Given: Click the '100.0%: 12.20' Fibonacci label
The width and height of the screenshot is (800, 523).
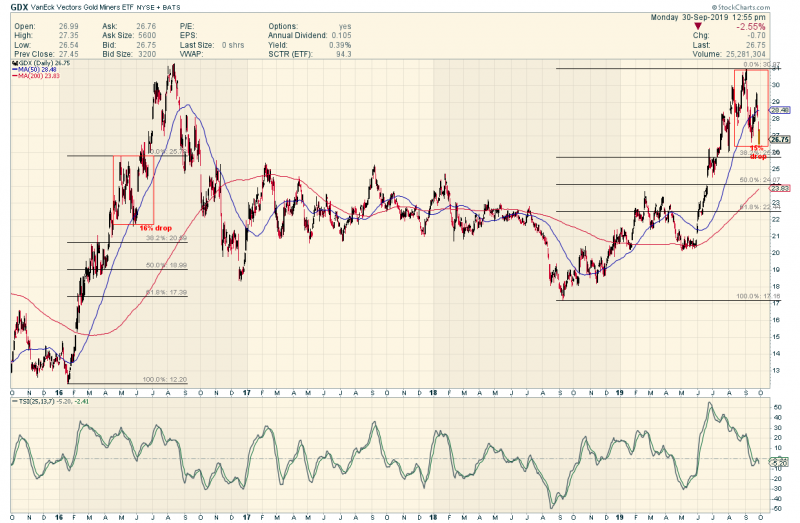Looking at the screenshot, I should click(x=165, y=380).
